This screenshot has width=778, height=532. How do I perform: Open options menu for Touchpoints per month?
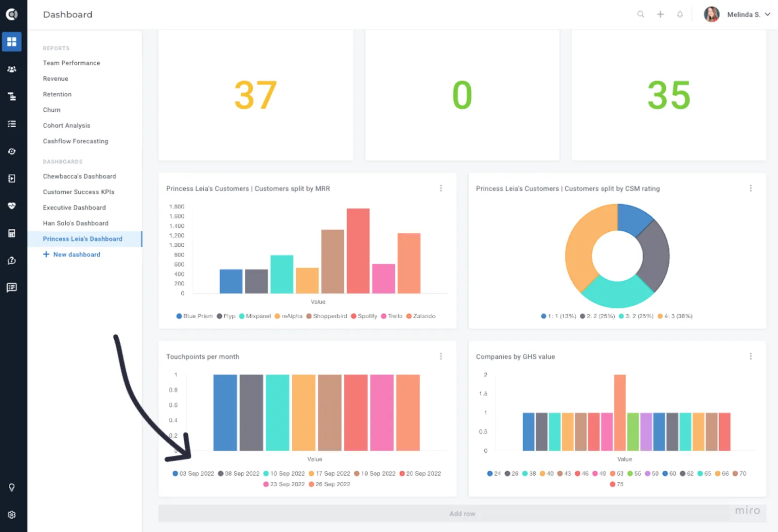coord(441,356)
